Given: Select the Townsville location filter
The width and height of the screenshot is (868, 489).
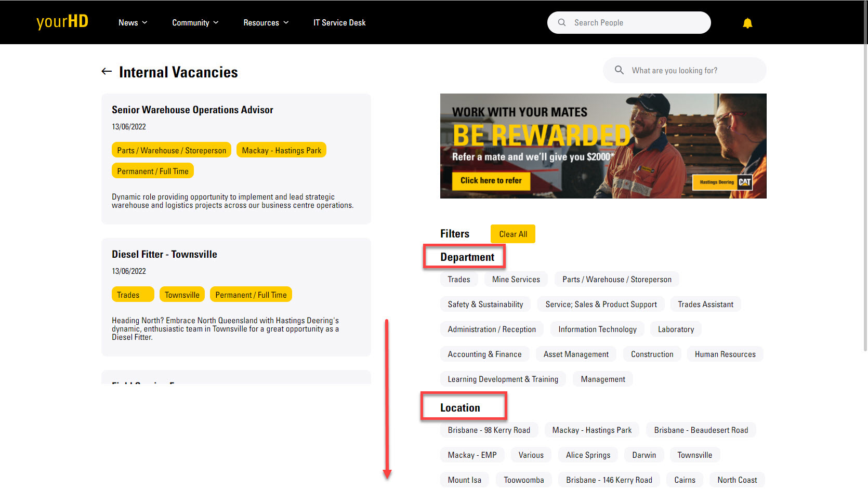Looking at the screenshot, I should coord(694,455).
